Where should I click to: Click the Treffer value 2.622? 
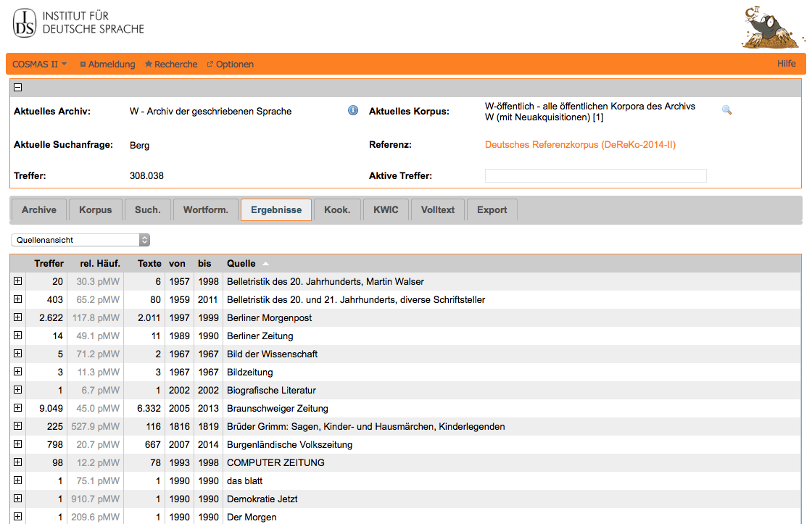tap(51, 318)
